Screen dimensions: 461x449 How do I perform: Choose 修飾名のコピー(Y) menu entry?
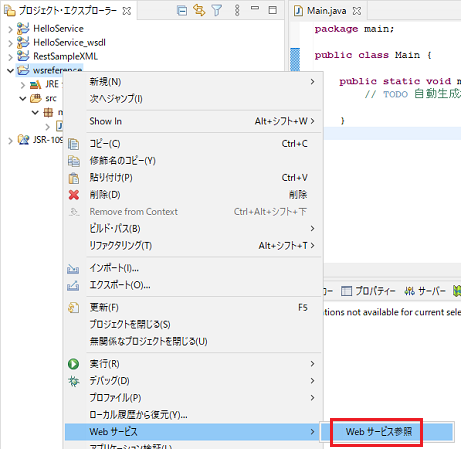pyautogui.click(x=193, y=161)
